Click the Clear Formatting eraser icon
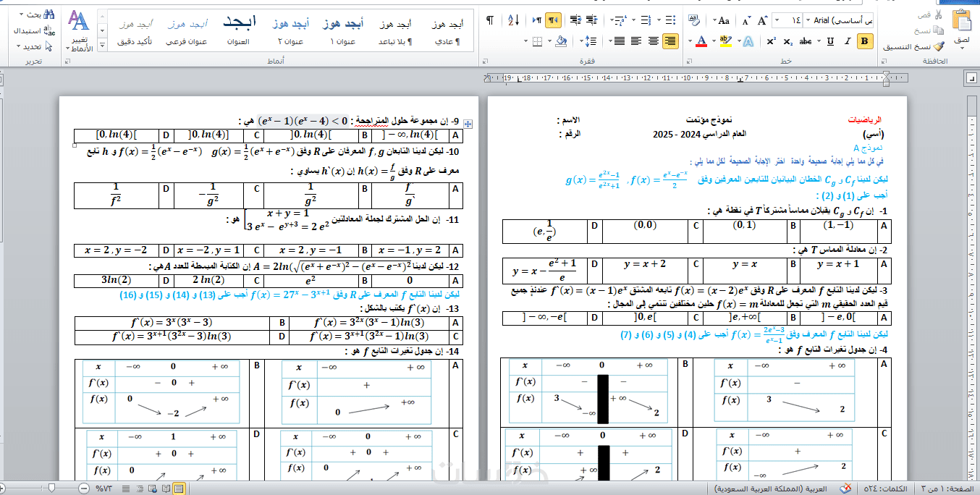 (x=694, y=20)
